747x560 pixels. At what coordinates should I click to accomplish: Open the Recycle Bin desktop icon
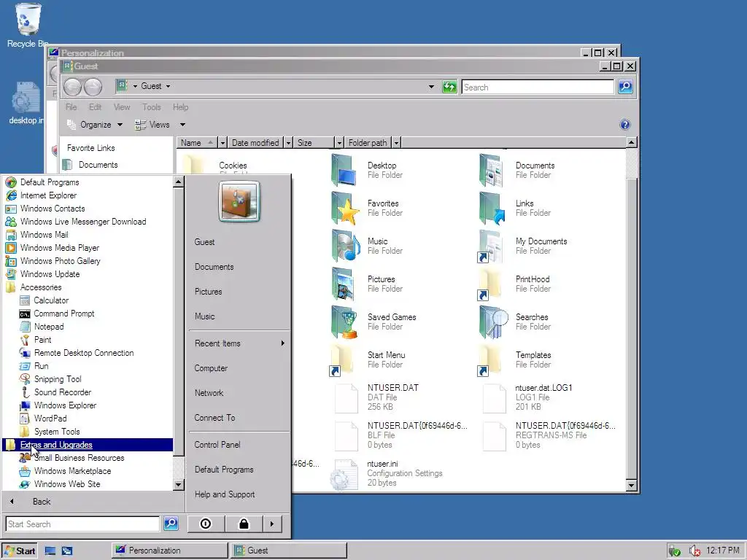pos(28,25)
